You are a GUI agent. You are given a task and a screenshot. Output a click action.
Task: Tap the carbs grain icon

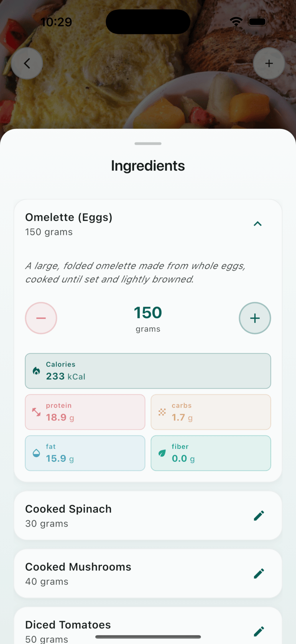coord(162,412)
